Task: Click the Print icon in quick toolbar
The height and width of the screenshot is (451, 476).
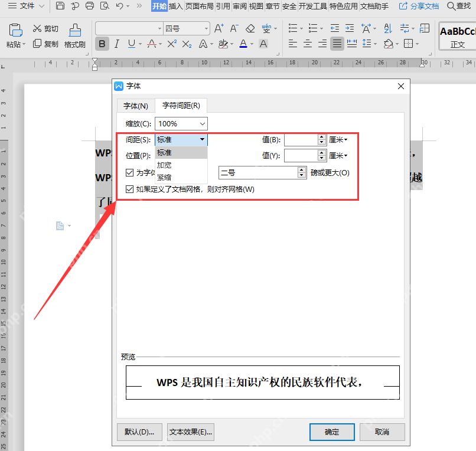Action: point(90,6)
